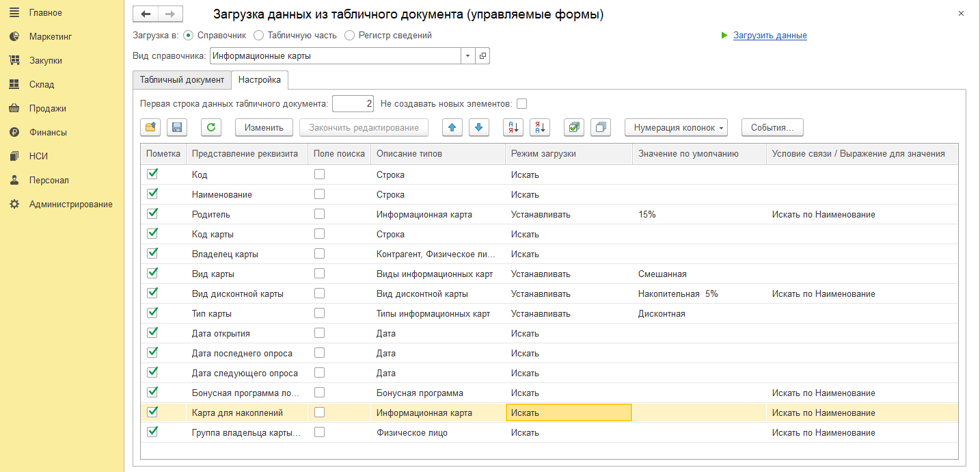This screenshot has width=980, height=472.
Task: Uncheck the mark for Родитель row
Action: pyautogui.click(x=152, y=214)
